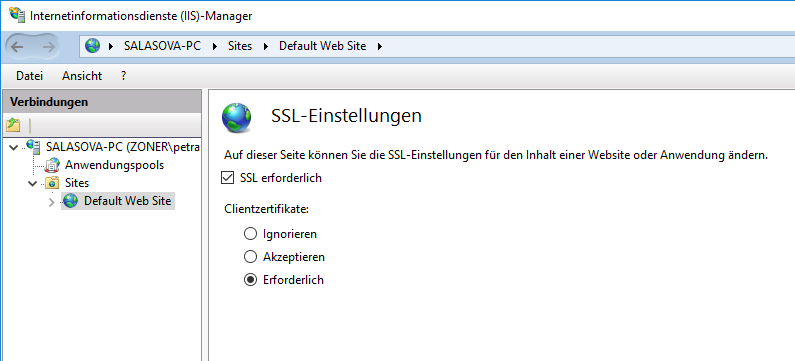Screen dimensions: 795x361
Task: Select Anwendungspools in the tree
Action: (115, 165)
